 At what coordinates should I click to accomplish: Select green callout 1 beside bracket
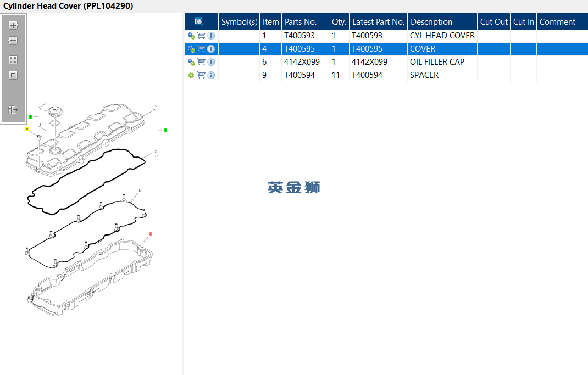[x=166, y=130]
